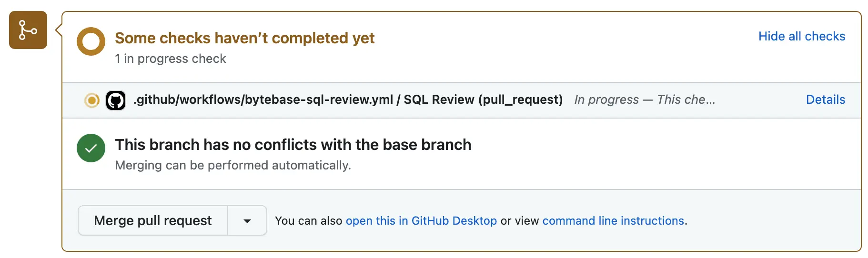Click the Some checks haven't completed yet heading
The image size is (868, 258).
[x=244, y=38]
